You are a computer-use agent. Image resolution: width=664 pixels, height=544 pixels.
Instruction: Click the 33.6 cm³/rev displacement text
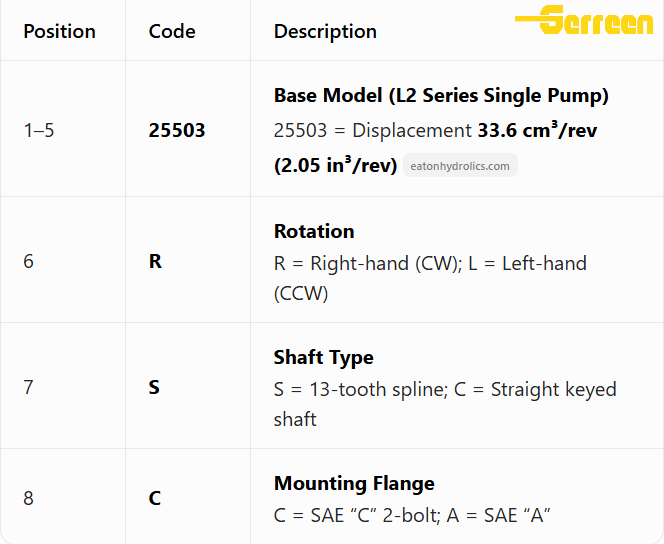click(537, 130)
